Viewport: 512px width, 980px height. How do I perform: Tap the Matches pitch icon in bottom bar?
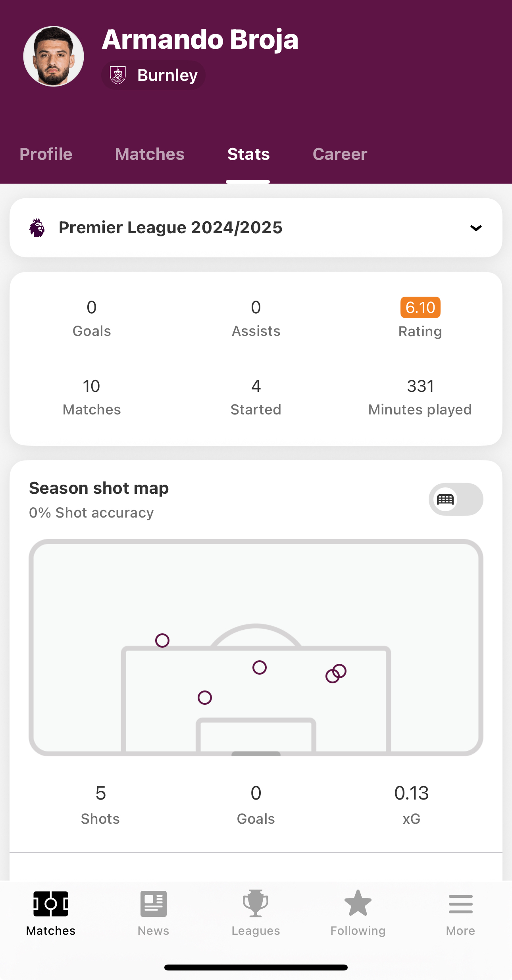(x=51, y=904)
